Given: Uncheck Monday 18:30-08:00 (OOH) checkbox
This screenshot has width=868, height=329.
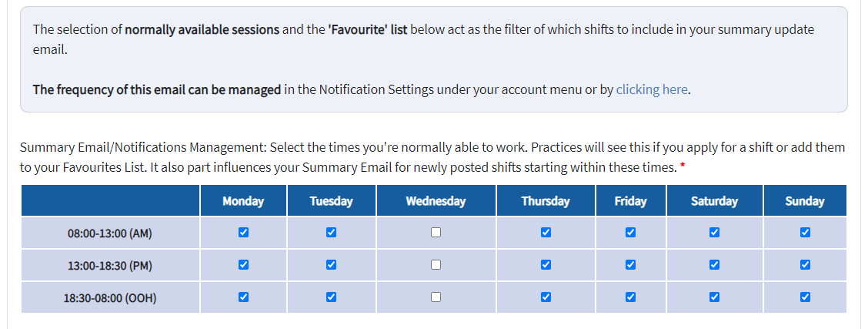Looking at the screenshot, I should [243, 297].
